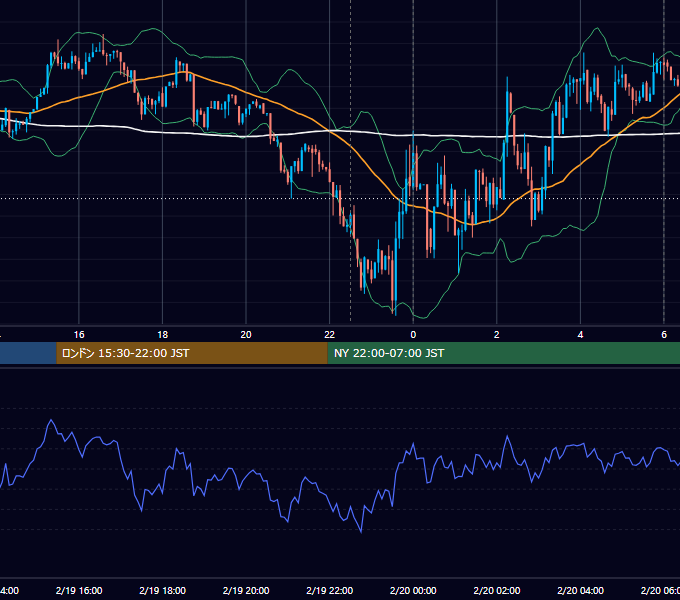Screen dimensions: 680x600
Task: Click the 2/19 16:00 date label
Action: pos(79,590)
